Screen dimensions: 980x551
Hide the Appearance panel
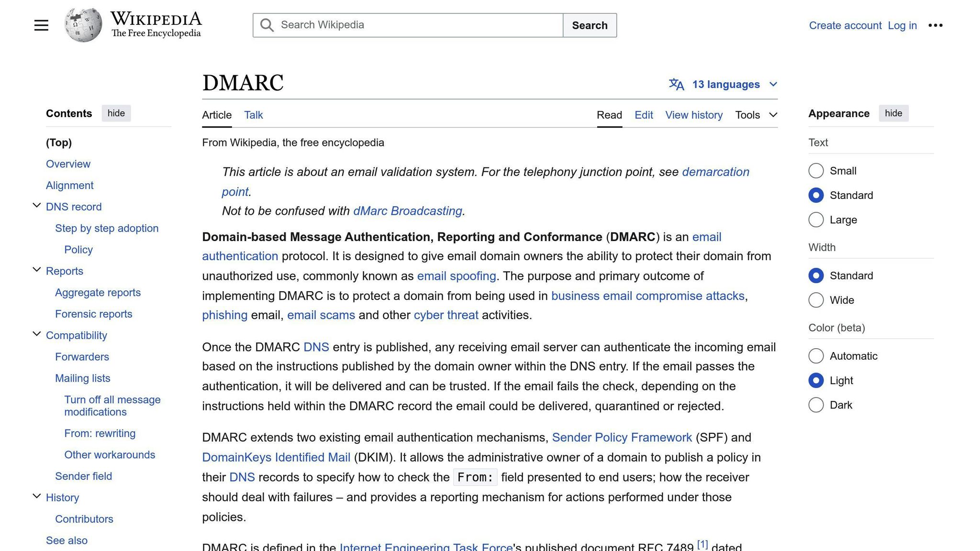(893, 113)
